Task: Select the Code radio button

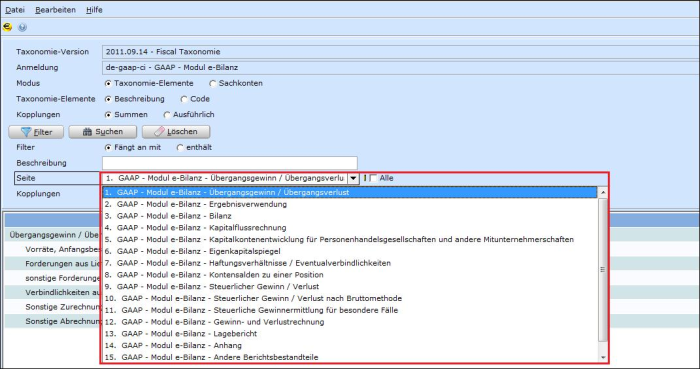Action: point(184,99)
